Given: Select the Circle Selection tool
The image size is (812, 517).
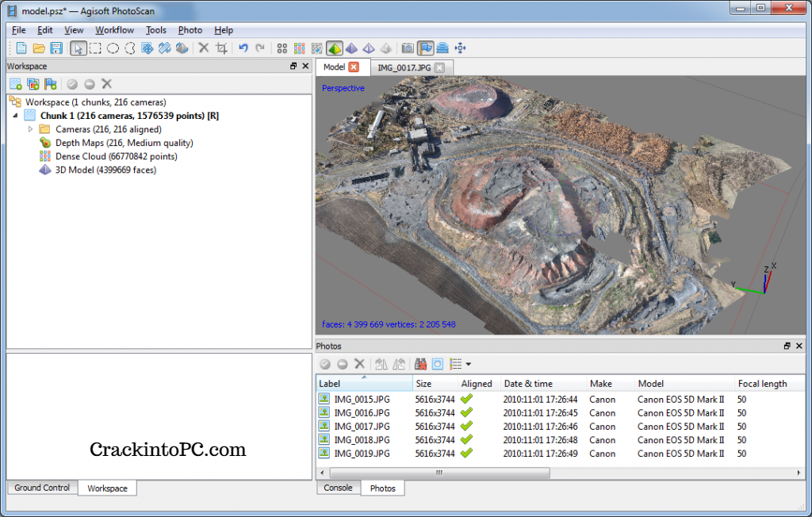Looking at the screenshot, I should (x=113, y=48).
